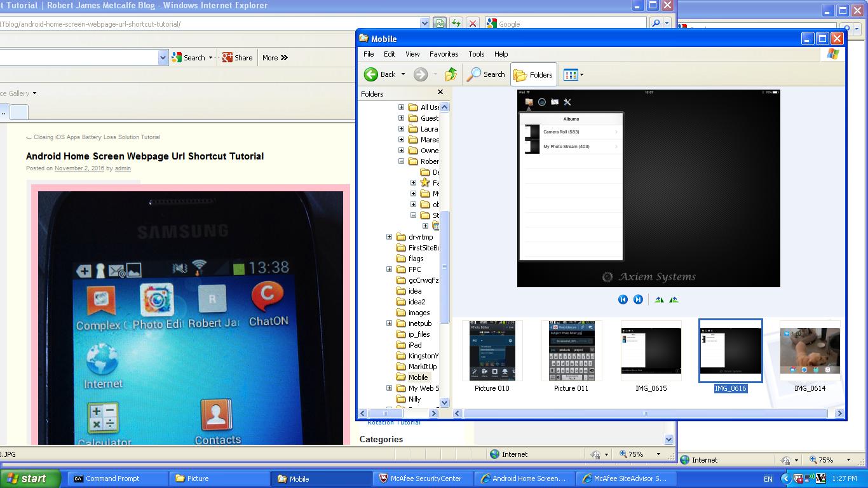This screenshot has height=488, width=868.
Task: Click the Google search box in IE
Action: [x=566, y=24]
